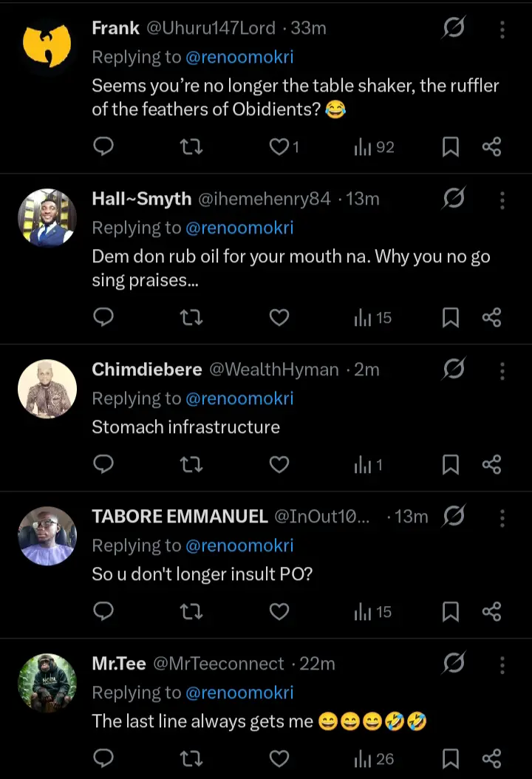
Task: Open three-dot menu on Hall~Smyth's tweet
Action: pyautogui.click(x=502, y=200)
